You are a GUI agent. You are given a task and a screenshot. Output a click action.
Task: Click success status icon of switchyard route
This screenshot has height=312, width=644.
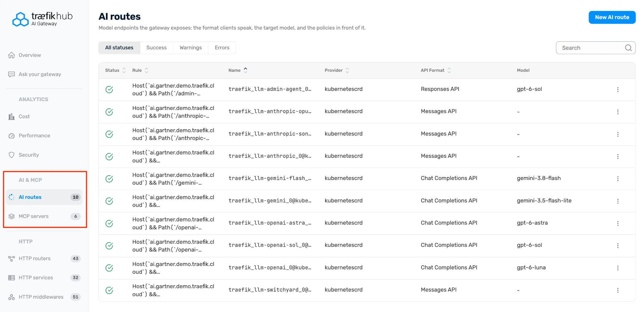pyautogui.click(x=109, y=290)
